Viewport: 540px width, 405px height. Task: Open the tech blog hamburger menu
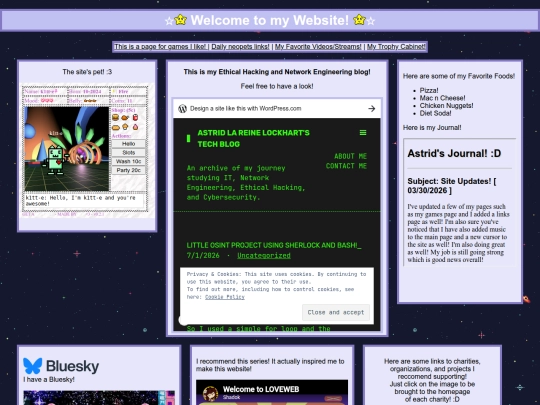(363, 133)
